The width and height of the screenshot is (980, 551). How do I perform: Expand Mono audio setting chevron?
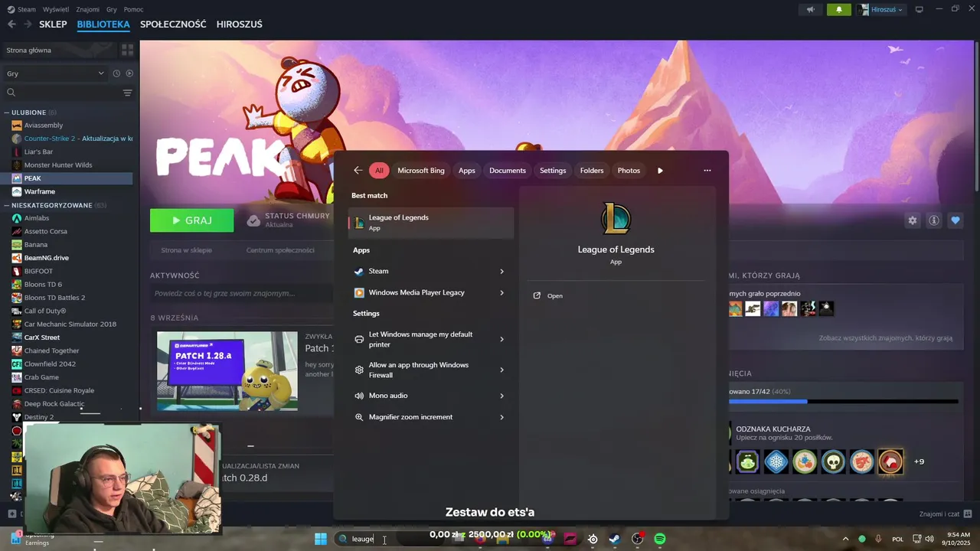point(502,396)
